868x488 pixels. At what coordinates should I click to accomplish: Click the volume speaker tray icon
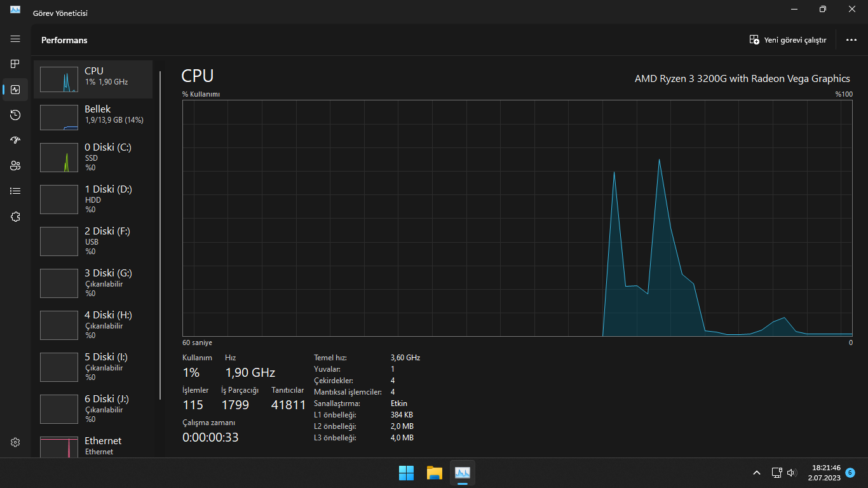792,473
